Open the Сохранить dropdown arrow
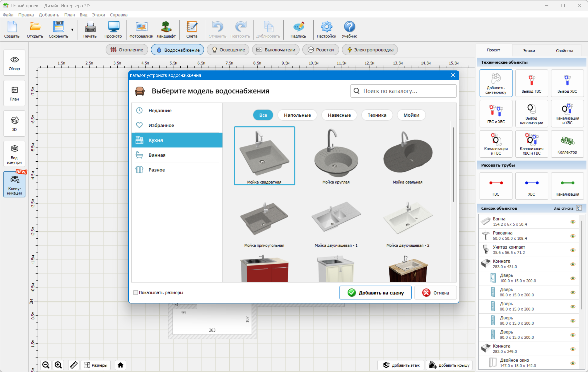This screenshot has height=372, width=588. (72, 30)
